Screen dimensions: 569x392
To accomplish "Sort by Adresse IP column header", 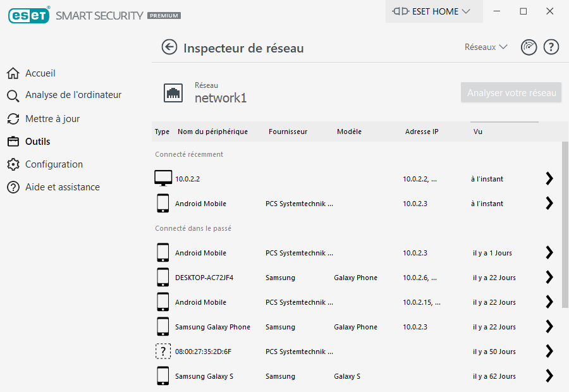I will click(x=422, y=132).
